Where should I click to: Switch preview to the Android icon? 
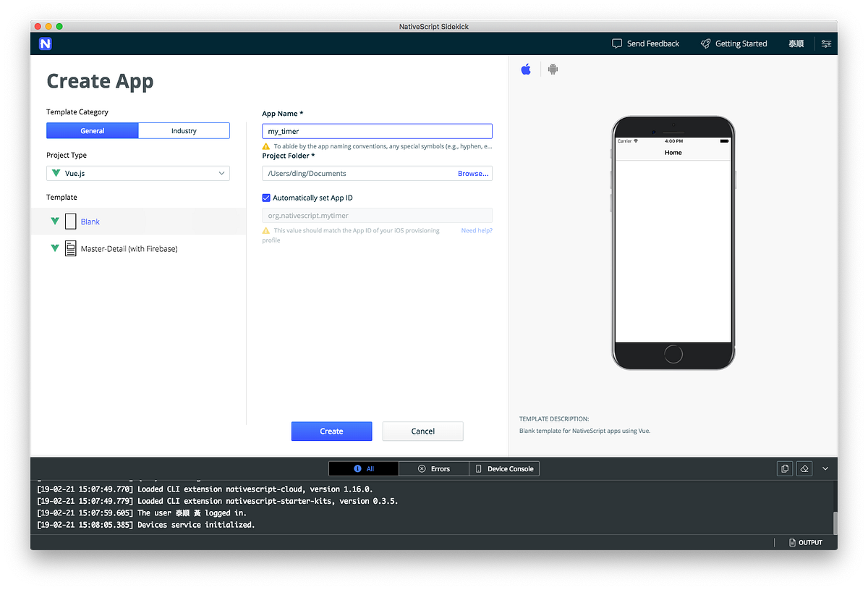[552, 69]
